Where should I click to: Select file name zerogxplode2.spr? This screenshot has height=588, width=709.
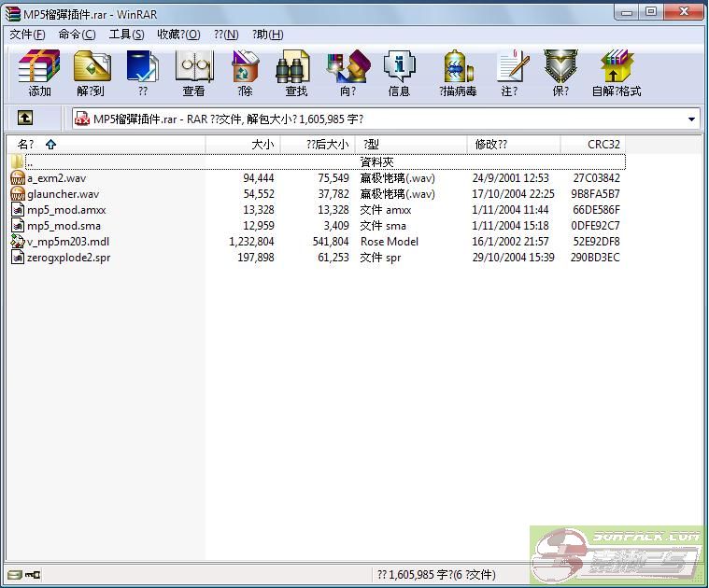tap(69, 258)
